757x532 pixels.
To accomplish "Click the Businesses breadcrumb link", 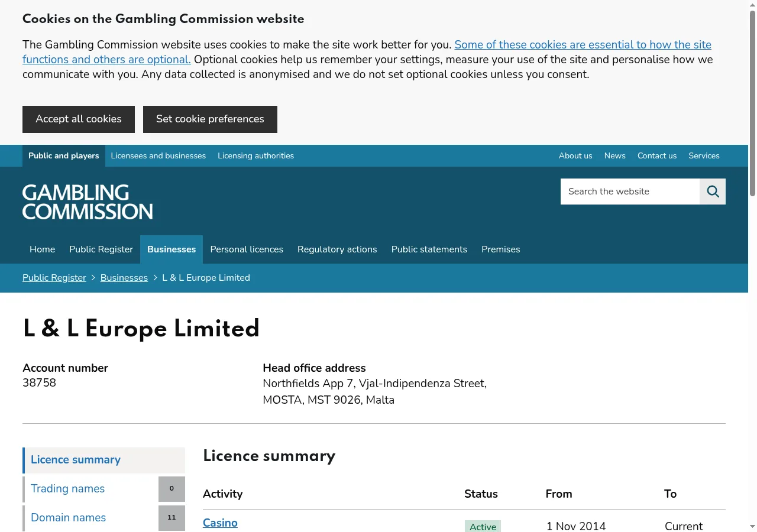I will point(124,278).
